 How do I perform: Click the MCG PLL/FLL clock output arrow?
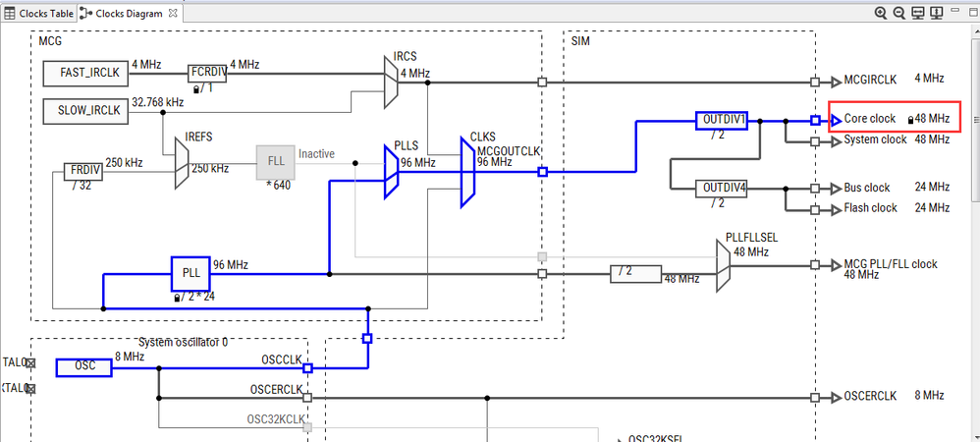837,265
